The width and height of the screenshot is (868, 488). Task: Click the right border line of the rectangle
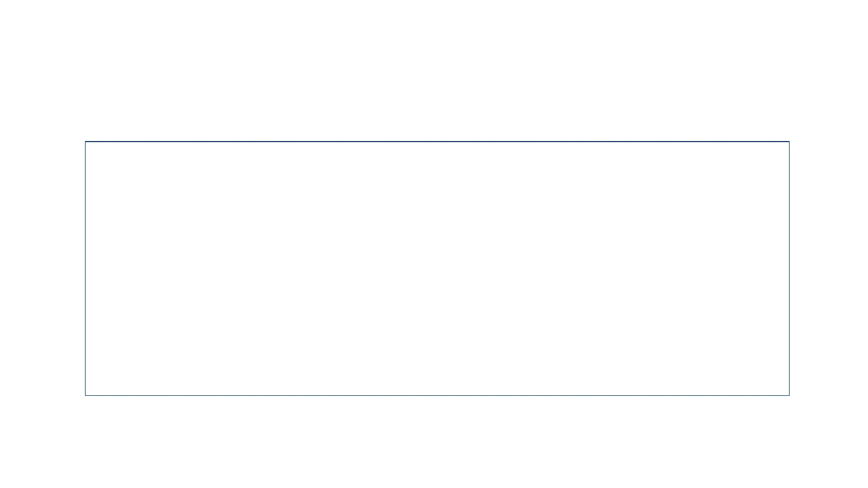(x=789, y=269)
